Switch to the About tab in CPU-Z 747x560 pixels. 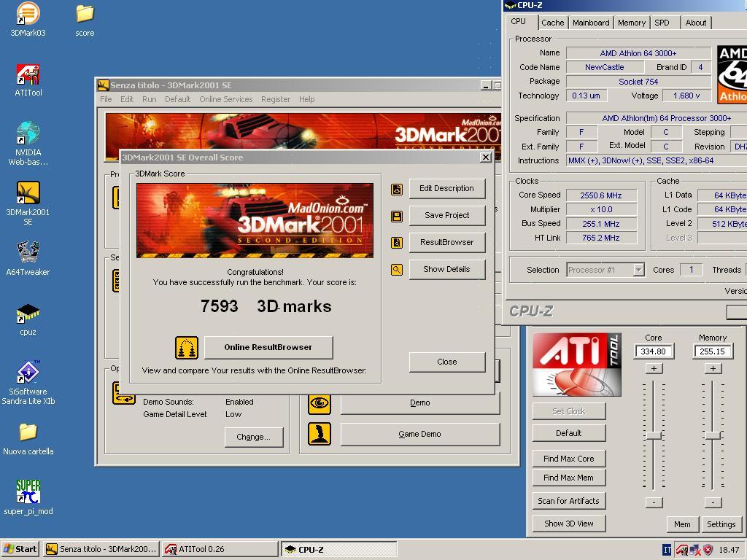(x=695, y=23)
